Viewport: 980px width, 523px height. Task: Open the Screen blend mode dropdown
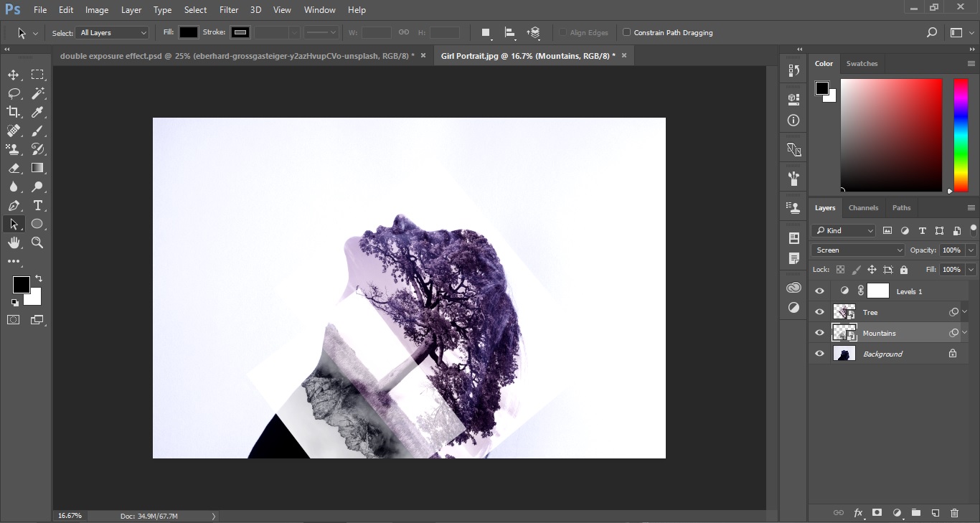point(857,250)
